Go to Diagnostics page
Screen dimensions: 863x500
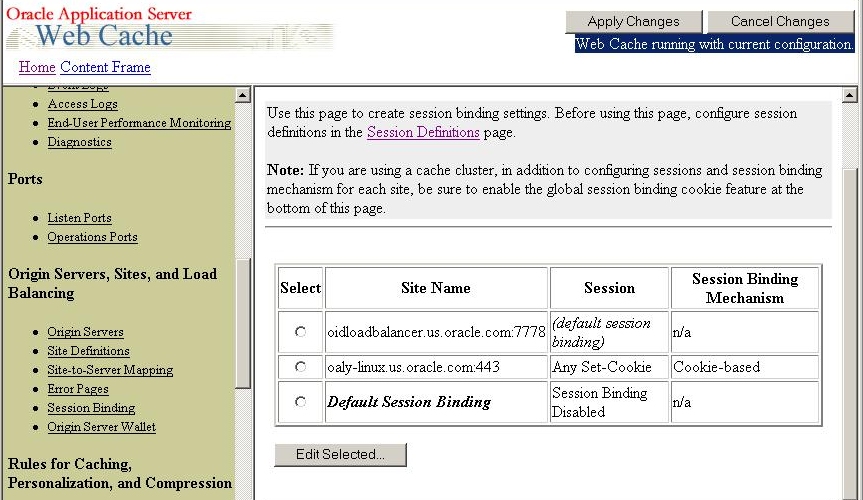tap(79, 142)
